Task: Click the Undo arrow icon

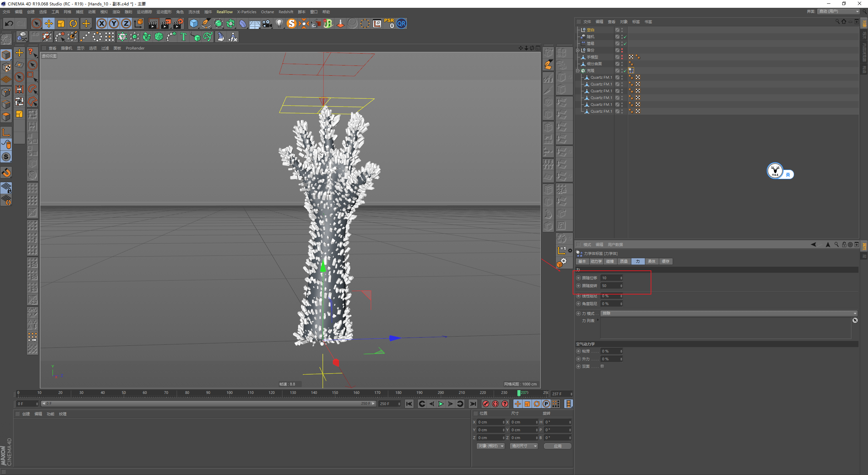Action: [x=9, y=23]
